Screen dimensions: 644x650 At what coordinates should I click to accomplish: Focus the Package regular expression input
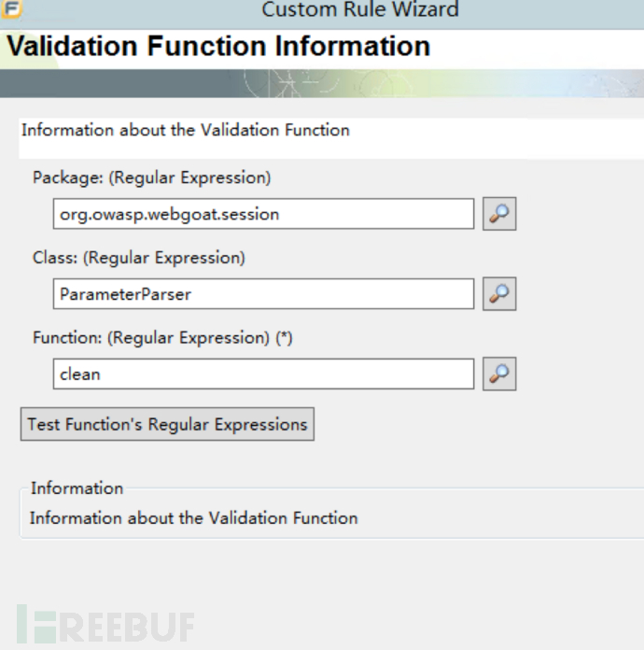pos(263,214)
